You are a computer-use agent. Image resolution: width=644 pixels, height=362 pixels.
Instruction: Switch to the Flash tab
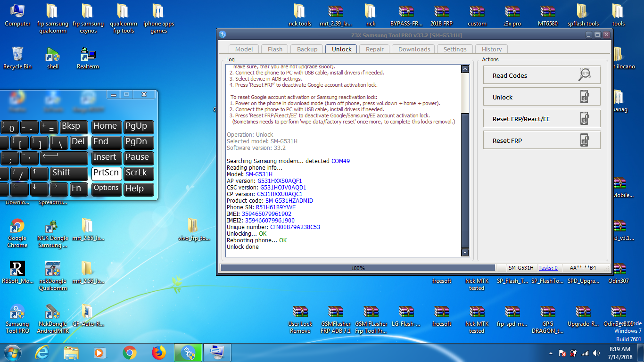[275, 49]
